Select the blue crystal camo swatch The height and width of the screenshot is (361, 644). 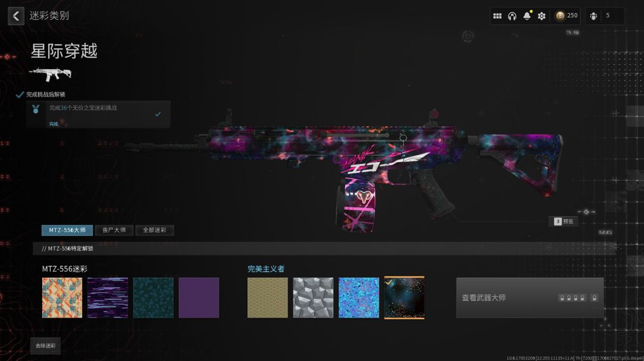coord(358,298)
